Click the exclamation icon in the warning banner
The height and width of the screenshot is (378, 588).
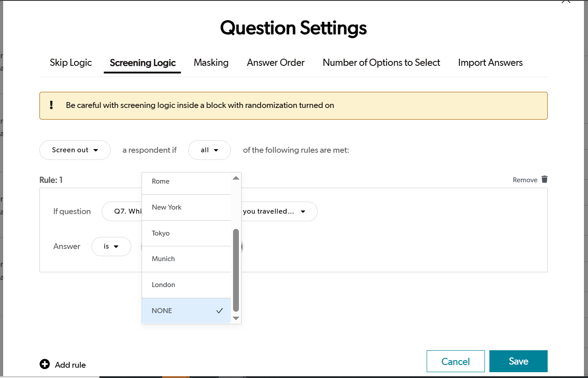(x=51, y=105)
